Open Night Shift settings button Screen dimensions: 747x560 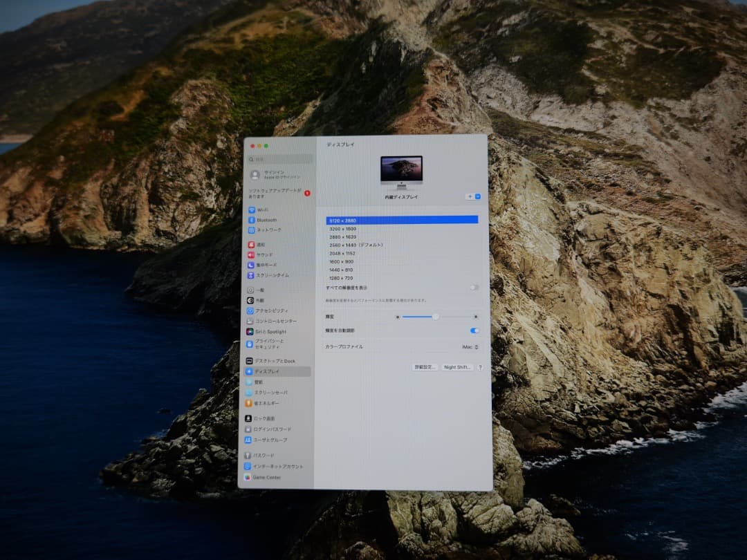(x=459, y=366)
